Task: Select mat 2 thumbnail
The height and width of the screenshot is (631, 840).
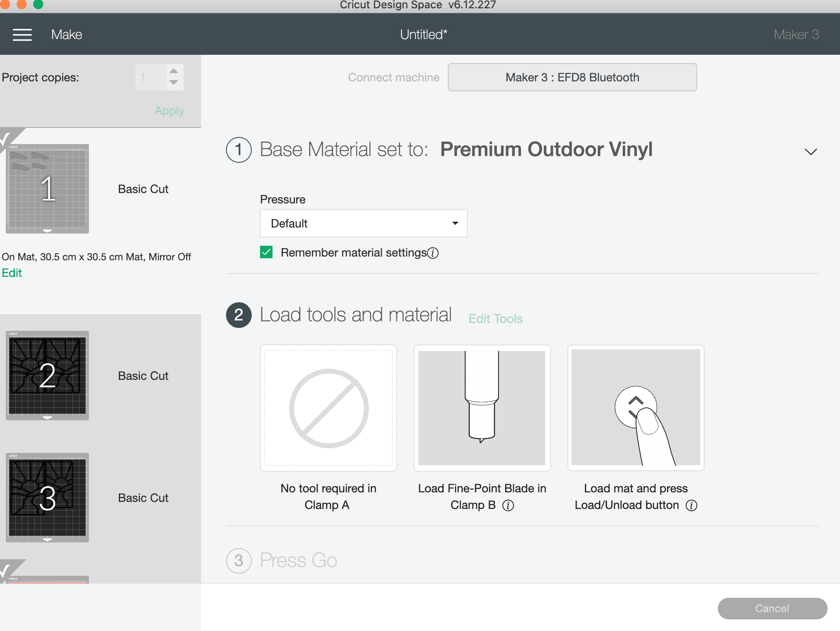Action: (47, 375)
